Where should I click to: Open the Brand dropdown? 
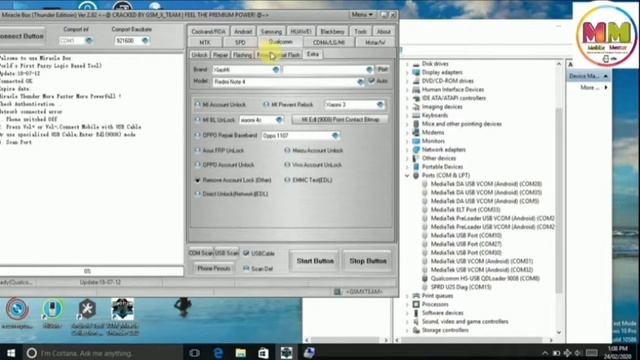pyautogui.click(x=276, y=70)
